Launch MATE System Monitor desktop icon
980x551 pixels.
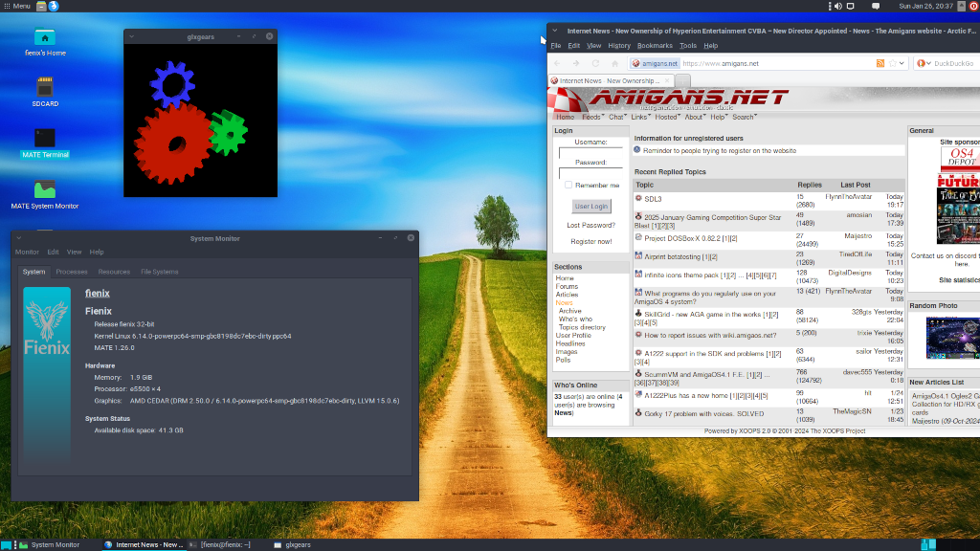(44, 189)
